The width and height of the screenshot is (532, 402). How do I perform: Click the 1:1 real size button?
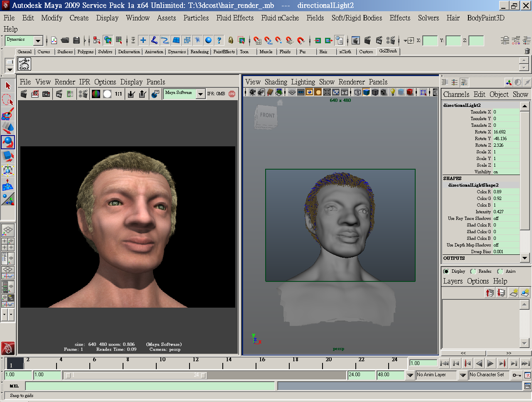[118, 94]
